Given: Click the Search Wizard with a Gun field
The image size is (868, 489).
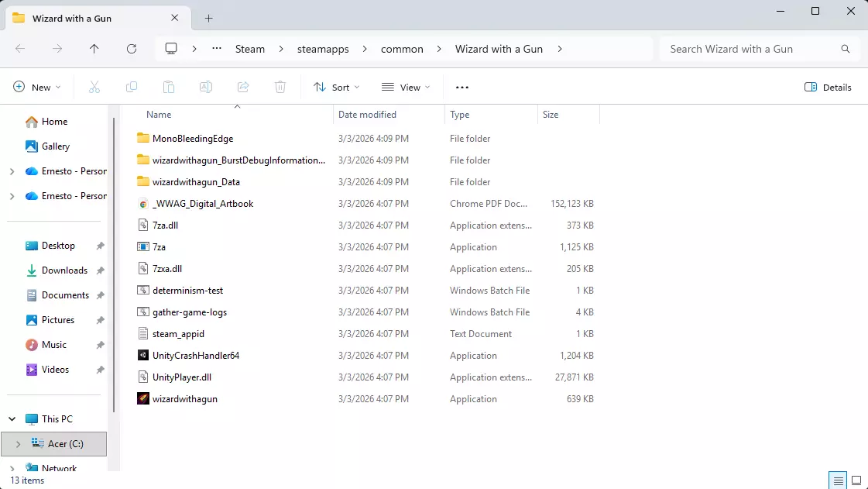Looking at the screenshot, I should click(751, 49).
